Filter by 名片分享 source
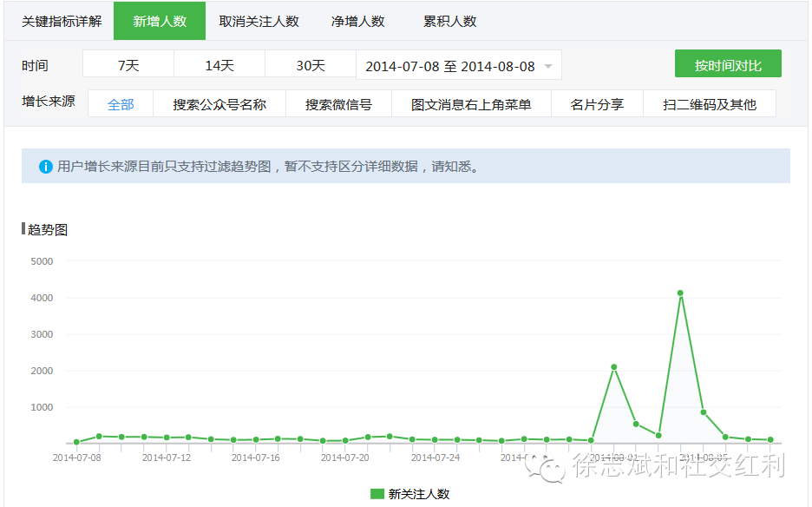This screenshot has height=507, width=812. 597,103
